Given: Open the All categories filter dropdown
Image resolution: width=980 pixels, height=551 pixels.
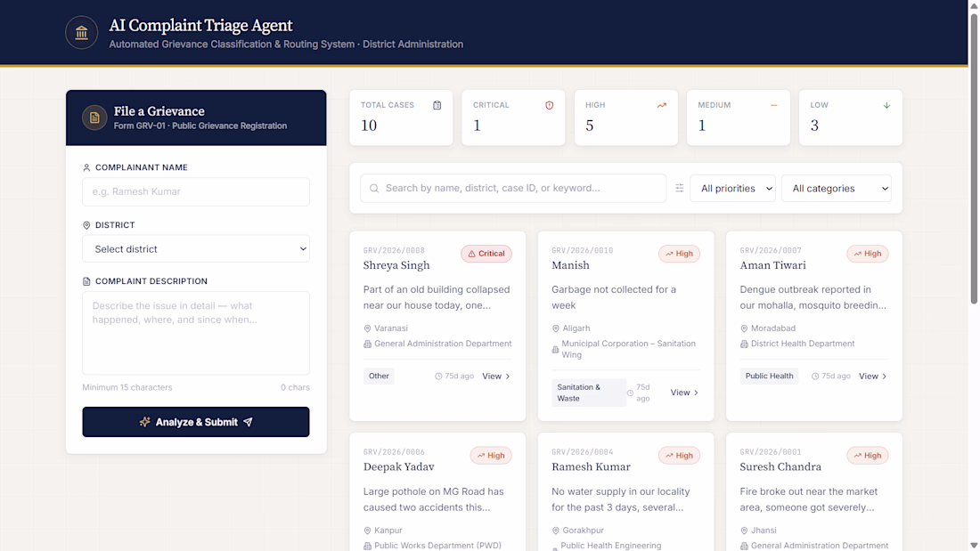Looking at the screenshot, I should pyautogui.click(x=837, y=188).
